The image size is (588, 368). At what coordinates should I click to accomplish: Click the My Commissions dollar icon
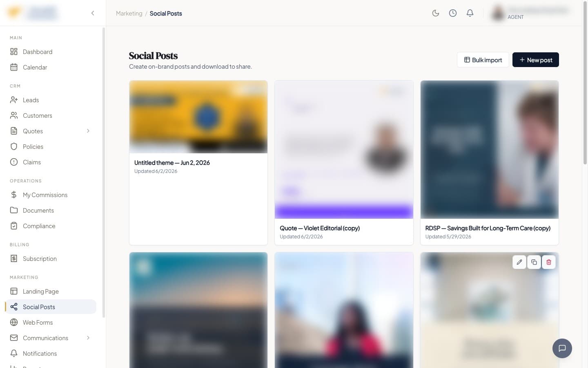(14, 195)
